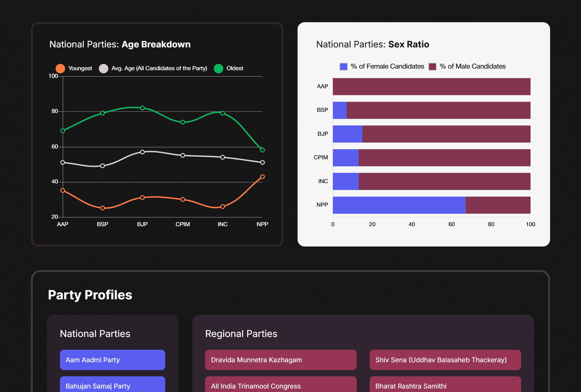The width and height of the screenshot is (581, 392).
Task: Click the BJP oldest age data point
Action: (142, 108)
